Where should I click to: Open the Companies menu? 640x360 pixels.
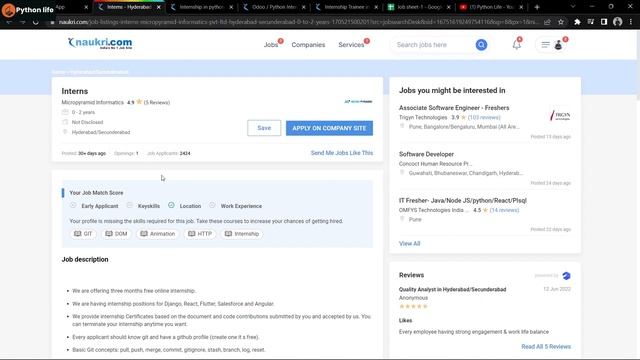click(308, 45)
